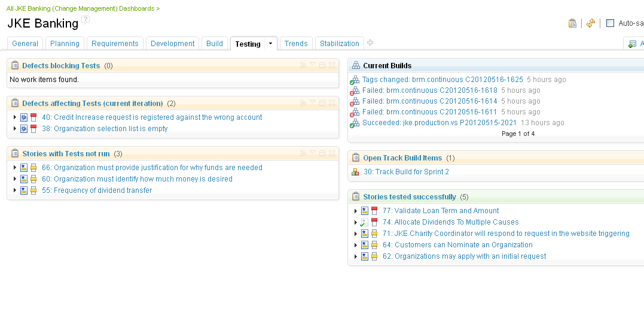The image size is (644, 315).
Task: Open story 74 Allocate Dividends To Multiple Causes
Action: (x=450, y=222)
